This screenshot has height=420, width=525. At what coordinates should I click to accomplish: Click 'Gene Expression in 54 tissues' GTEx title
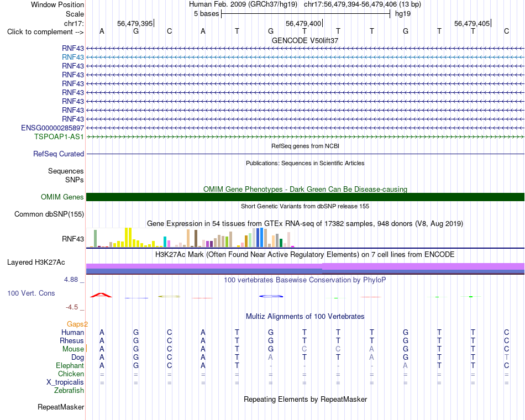pyautogui.click(x=305, y=223)
